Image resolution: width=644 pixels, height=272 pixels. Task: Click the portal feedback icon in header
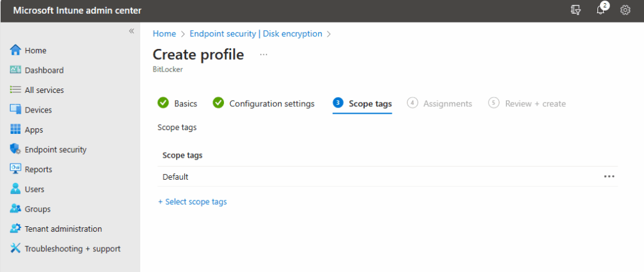tap(576, 10)
